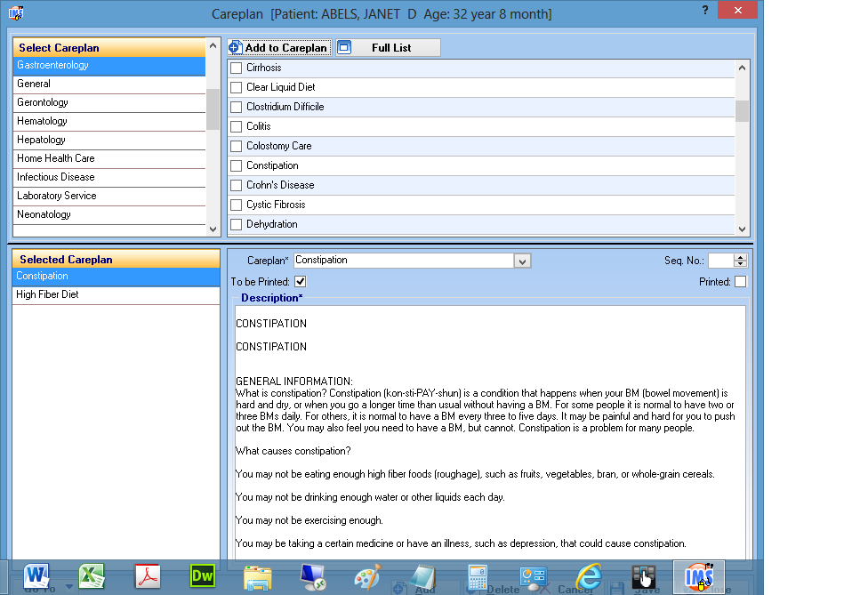Open Internet Explorer from the taskbar

click(588, 576)
